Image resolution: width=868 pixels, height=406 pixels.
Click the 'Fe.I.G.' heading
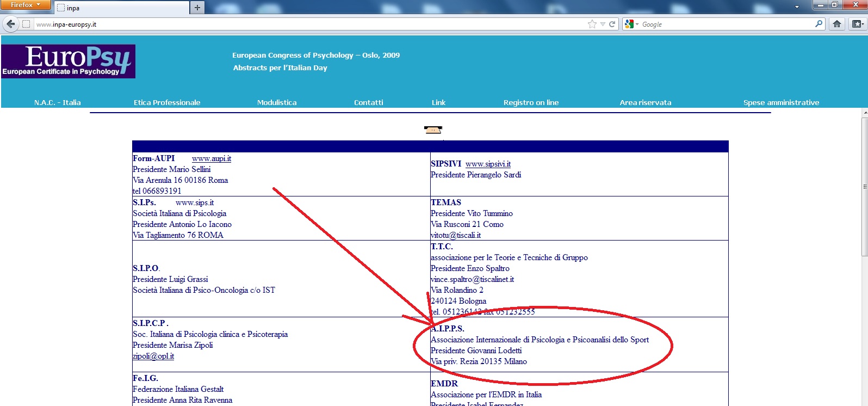[145, 378]
